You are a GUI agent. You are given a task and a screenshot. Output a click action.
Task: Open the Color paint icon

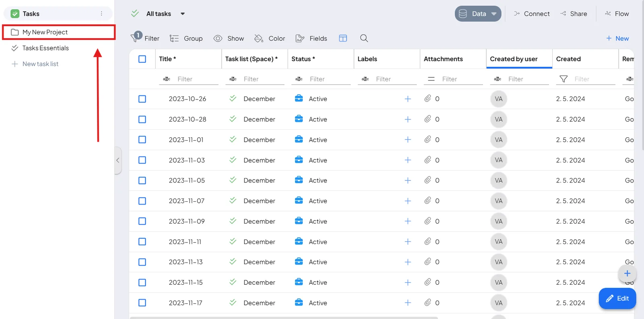click(x=259, y=38)
